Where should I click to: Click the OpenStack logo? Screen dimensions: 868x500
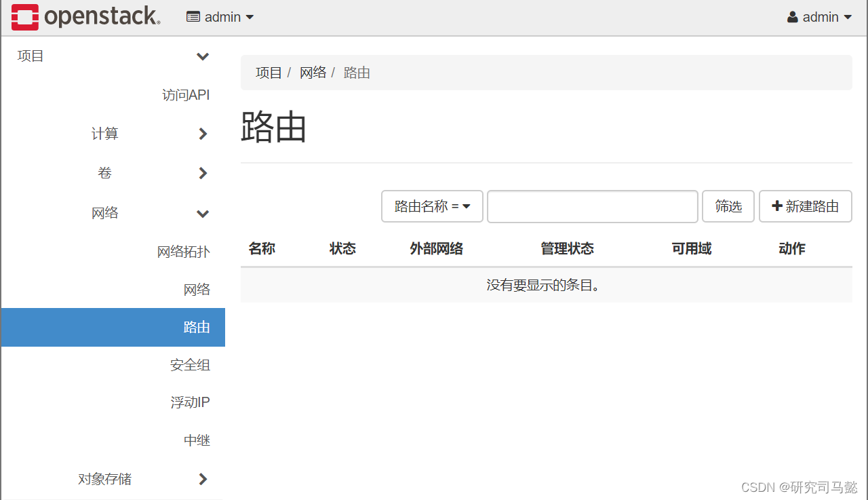click(86, 17)
